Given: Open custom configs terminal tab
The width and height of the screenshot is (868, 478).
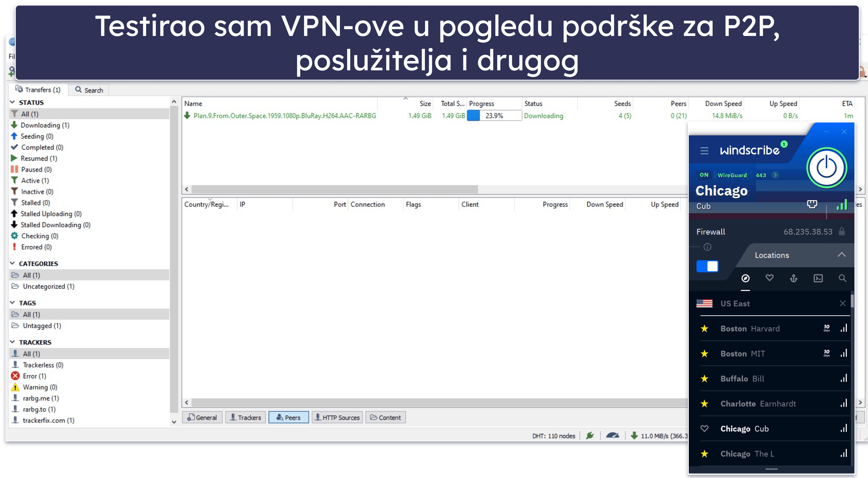Looking at the screenshot, I should pyautogui.click(x=818, y=278).
